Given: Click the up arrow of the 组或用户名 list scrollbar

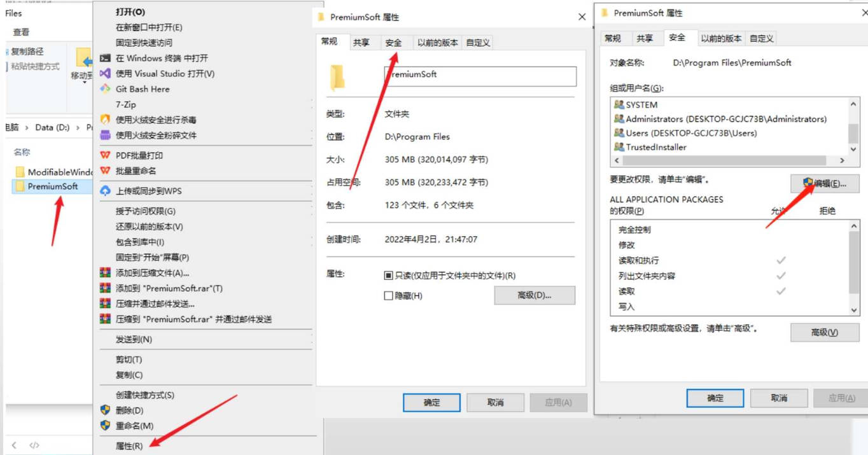Looking at the screenshot, I should 854,104.
